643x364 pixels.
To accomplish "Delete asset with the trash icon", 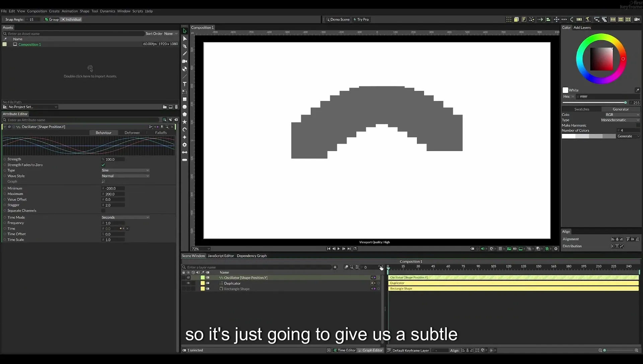I will click(x=176, y=107).
